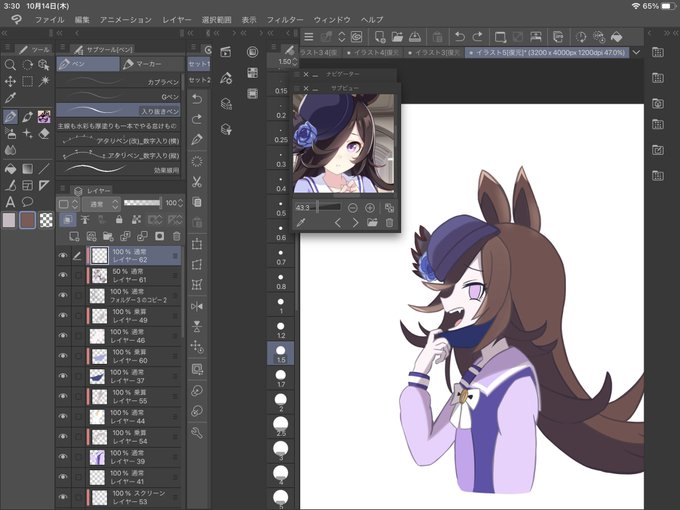Zoom in in Sub View panel
The image size is (680, 510).
370,208
